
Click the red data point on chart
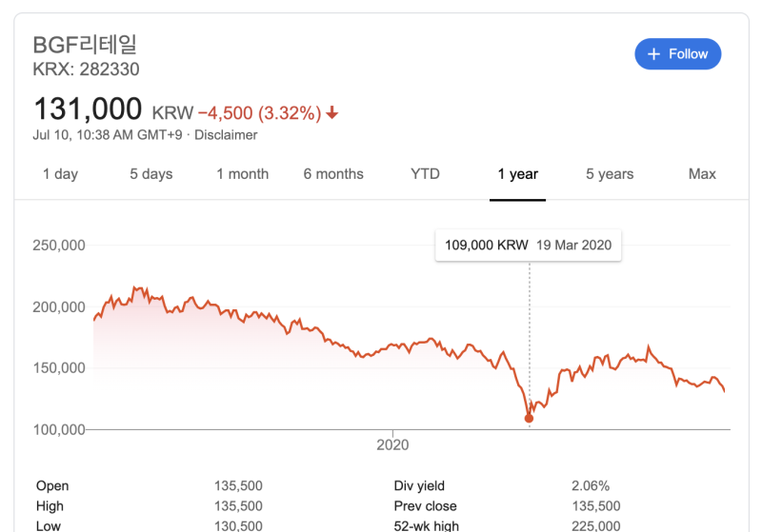(530, 419)
